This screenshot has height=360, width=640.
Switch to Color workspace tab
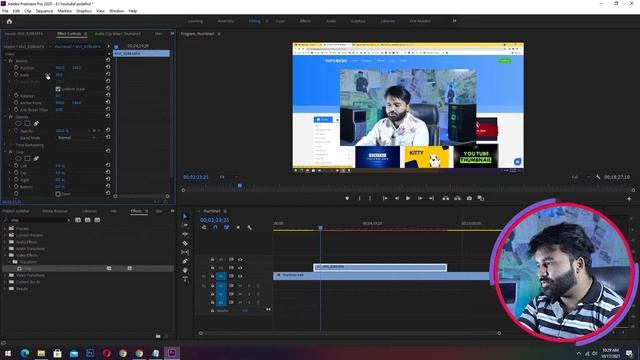coord(280,21)
